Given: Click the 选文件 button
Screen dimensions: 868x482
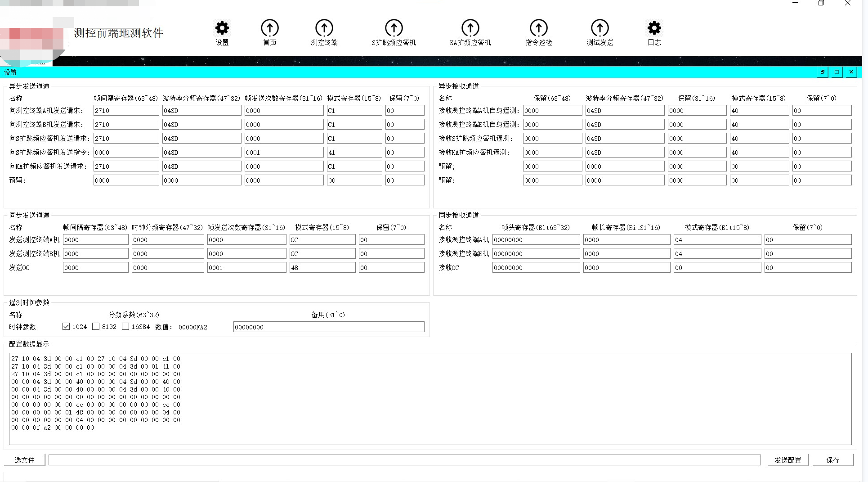Looking at the screenshot, I should point(24,460).
